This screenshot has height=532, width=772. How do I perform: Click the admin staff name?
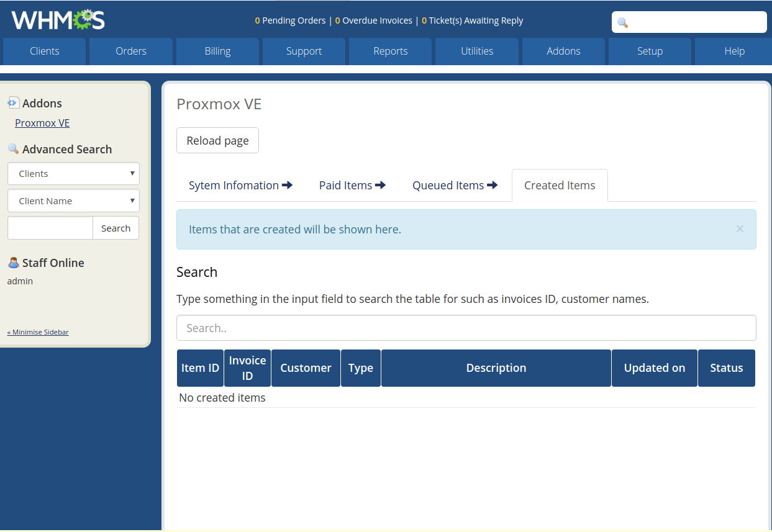click(20, 281)
